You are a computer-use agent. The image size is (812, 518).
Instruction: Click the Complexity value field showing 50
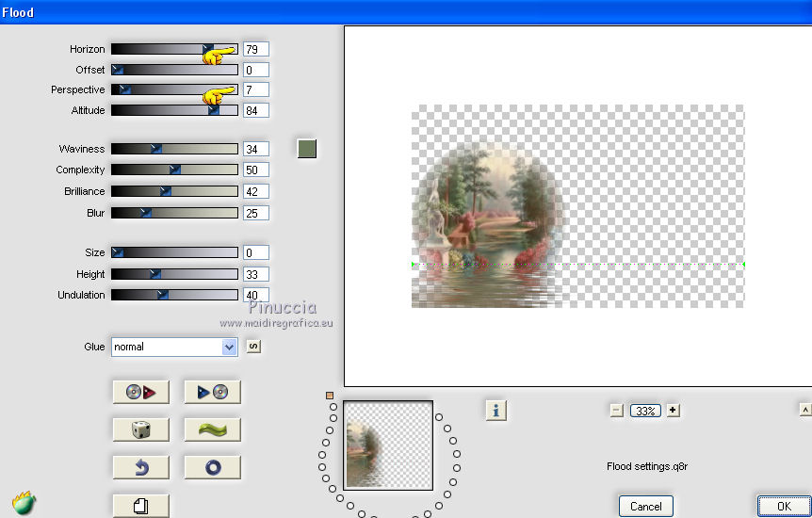click(x=256, y=170)
